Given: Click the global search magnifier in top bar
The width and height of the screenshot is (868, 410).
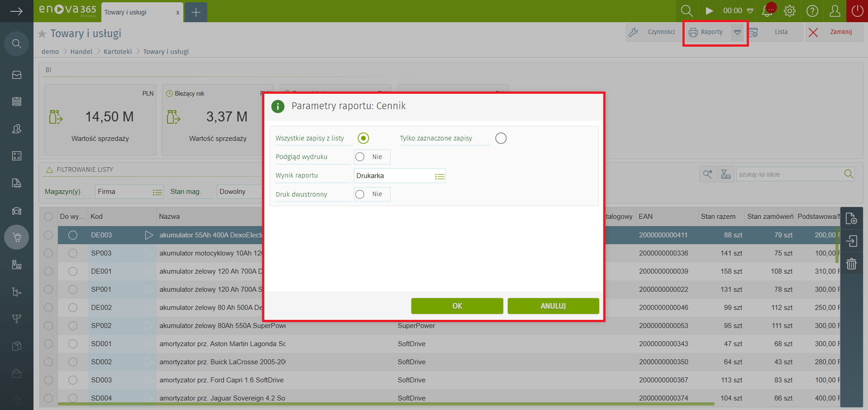Looking at the screenshot, I should (x=687, y=11).
